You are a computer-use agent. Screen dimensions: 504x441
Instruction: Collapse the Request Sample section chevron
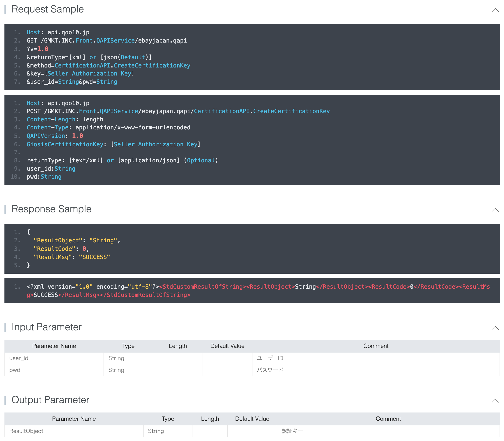(x=495, y=10)
